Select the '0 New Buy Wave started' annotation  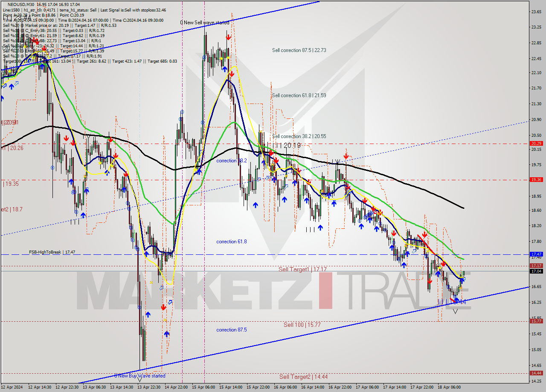[x=139, y=376]
